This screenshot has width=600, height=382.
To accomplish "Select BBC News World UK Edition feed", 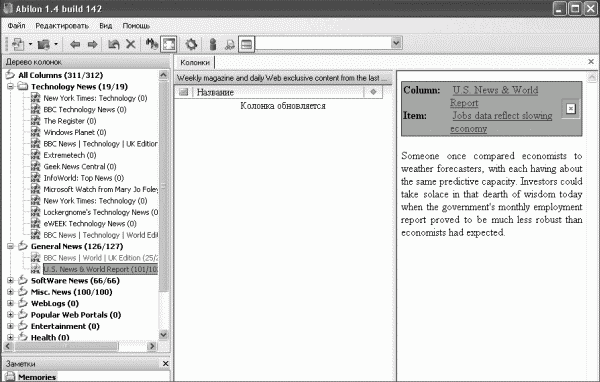I will [x=100, y=258].
